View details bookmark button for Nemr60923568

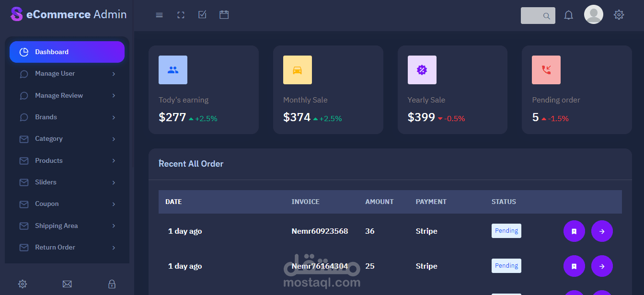574,231
